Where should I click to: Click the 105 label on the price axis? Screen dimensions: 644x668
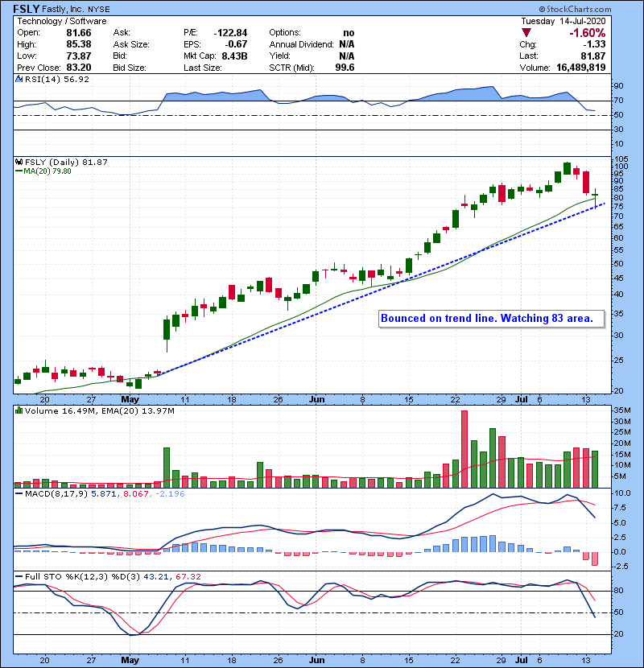pyautogui.click(x=621, y=159)
